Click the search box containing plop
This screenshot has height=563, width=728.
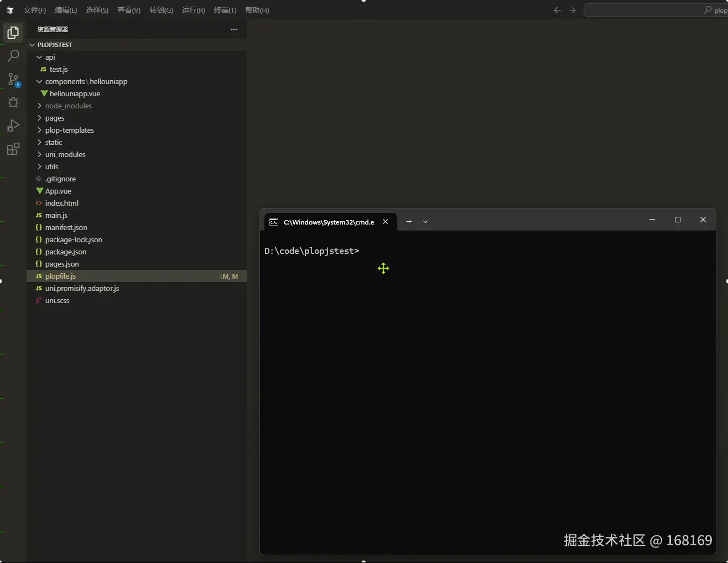656,10
